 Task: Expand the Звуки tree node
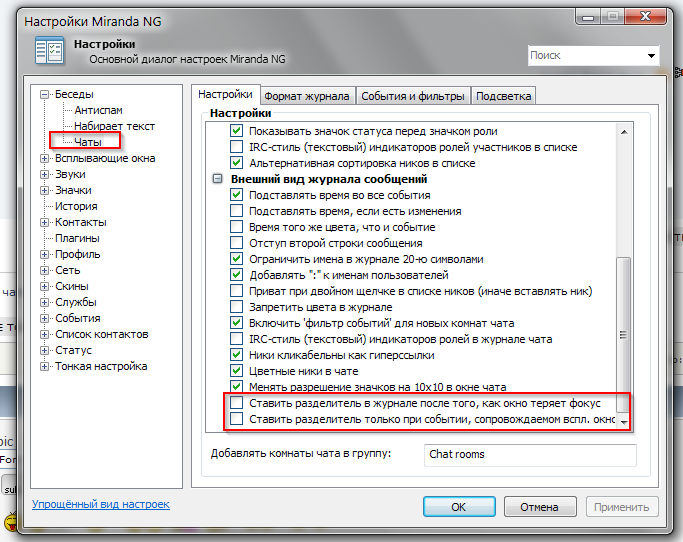tap(44, 175)
